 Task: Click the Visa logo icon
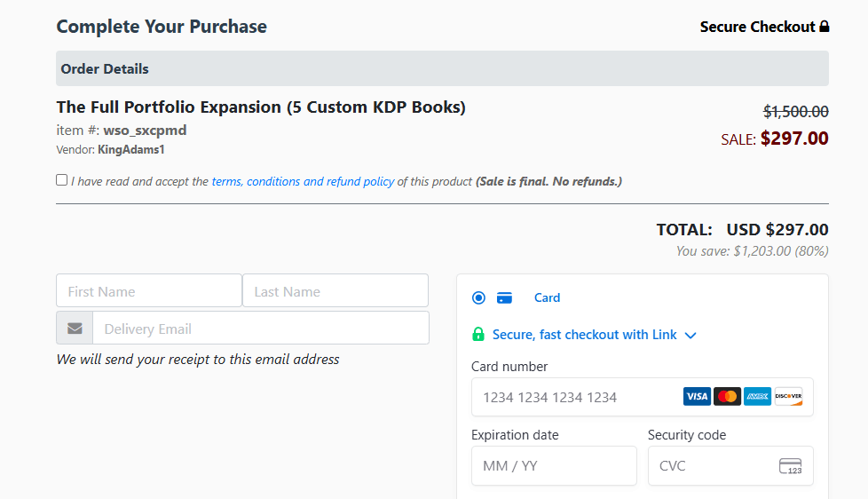click(x=697, y=397)
